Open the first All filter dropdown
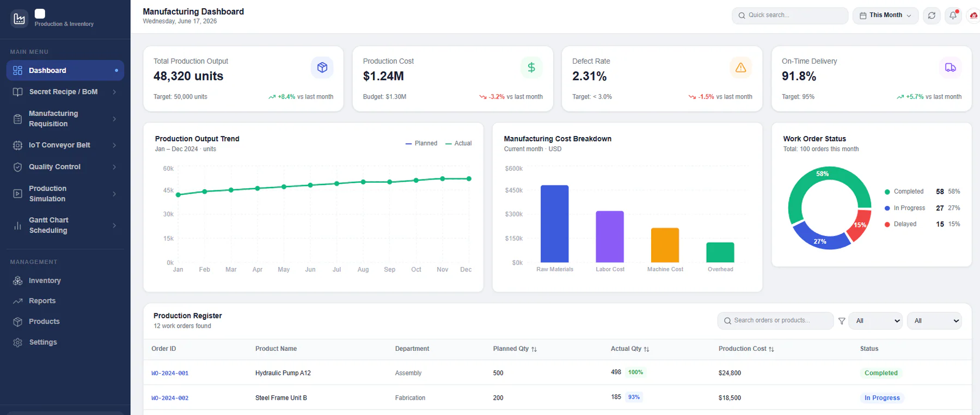Screen dimensions: 980x415 875,321
